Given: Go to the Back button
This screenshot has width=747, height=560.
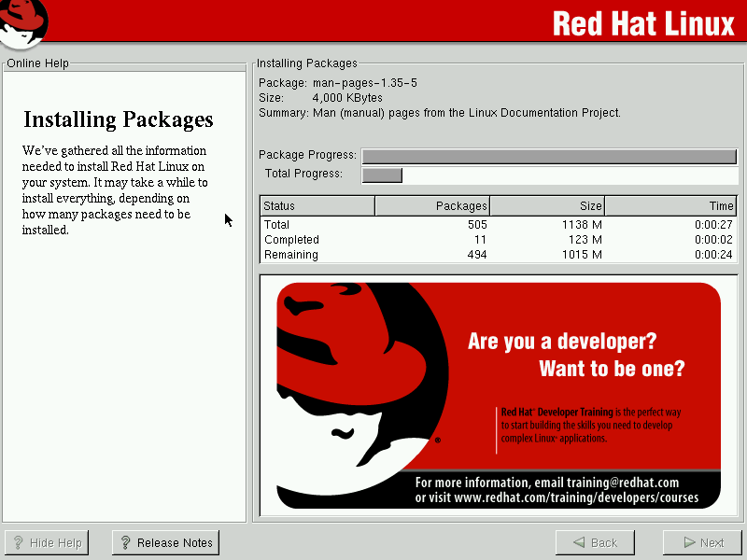Looking at the screenshot, I should coord(595,542).
